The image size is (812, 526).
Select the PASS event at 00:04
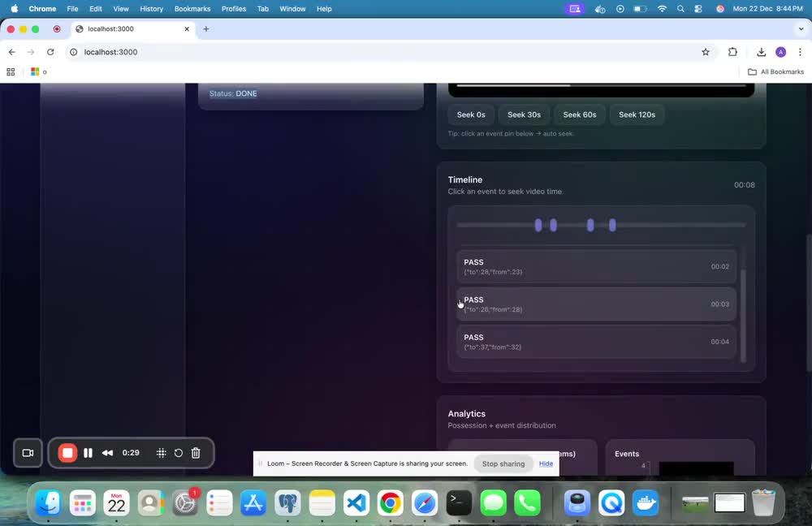pyautogui.click(x=596, y=342)
